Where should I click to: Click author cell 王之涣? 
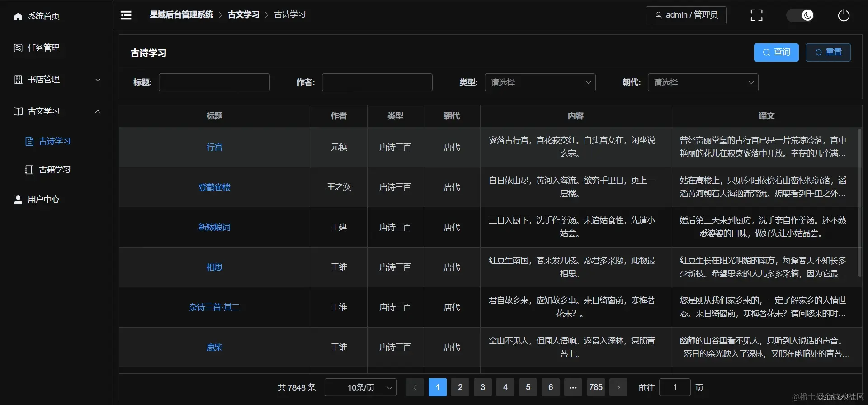point(339,187)
